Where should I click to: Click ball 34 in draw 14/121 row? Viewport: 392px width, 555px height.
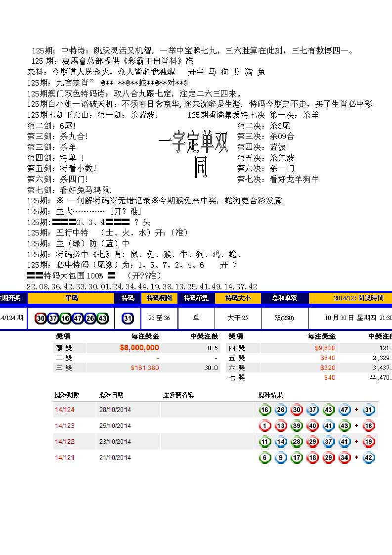(x=345, y=458)
